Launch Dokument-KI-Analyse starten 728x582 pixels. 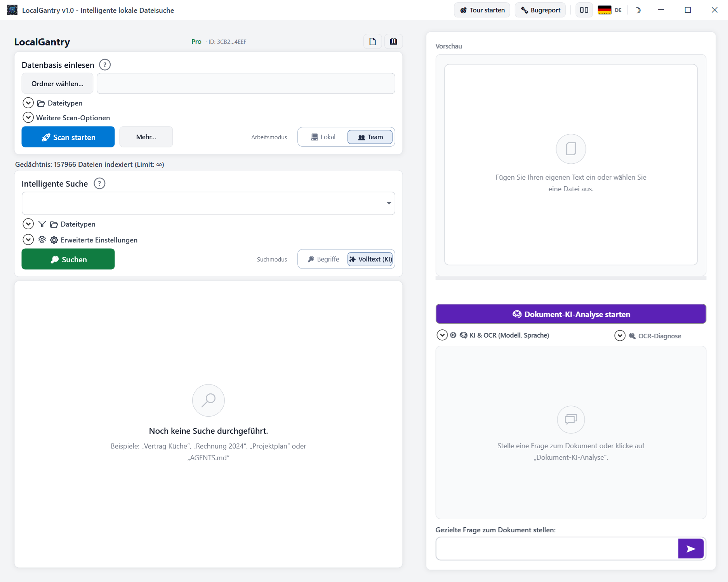(571, 314)
